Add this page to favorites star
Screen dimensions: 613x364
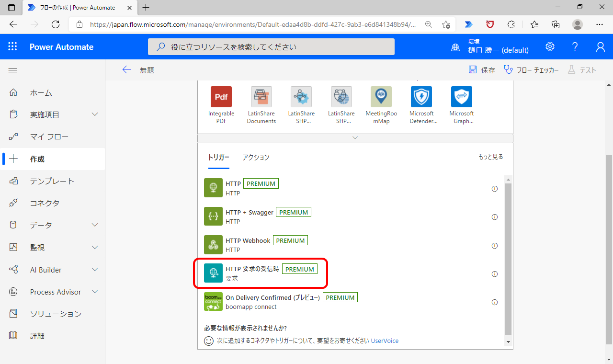coord(446,24)
